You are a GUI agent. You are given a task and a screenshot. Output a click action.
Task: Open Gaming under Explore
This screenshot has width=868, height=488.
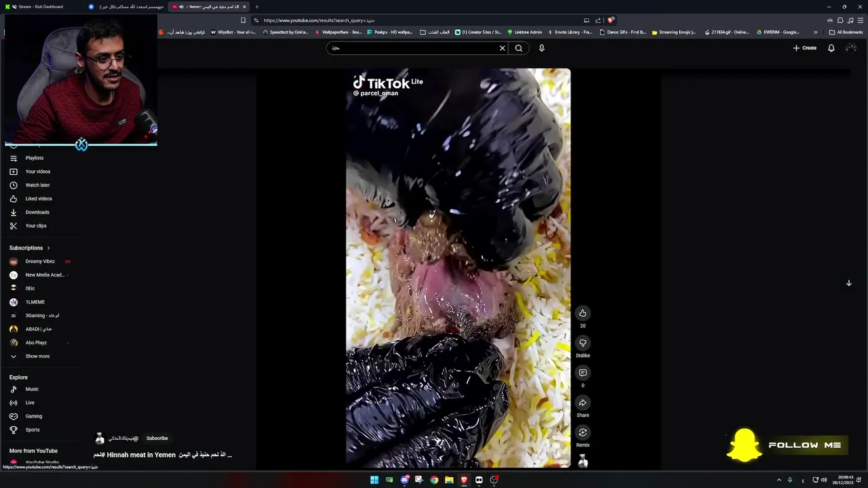tap(34, 416)
